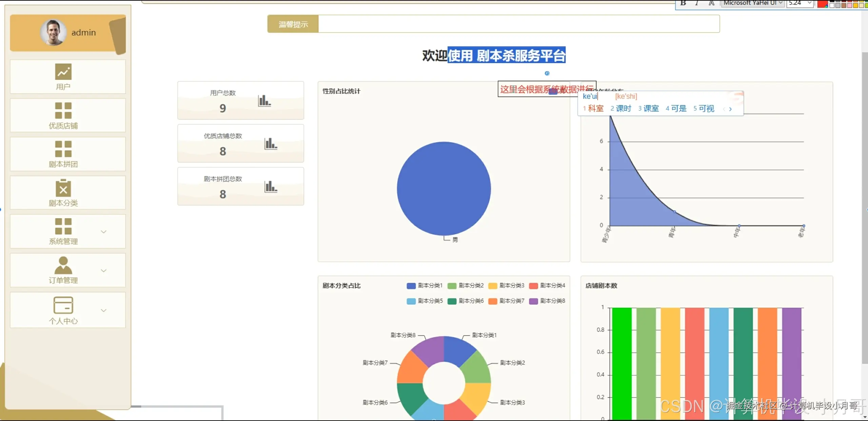Select the 剧本拼团 sidebar icon
Viewport: 868px width, 421px height.
coord(63,149)
